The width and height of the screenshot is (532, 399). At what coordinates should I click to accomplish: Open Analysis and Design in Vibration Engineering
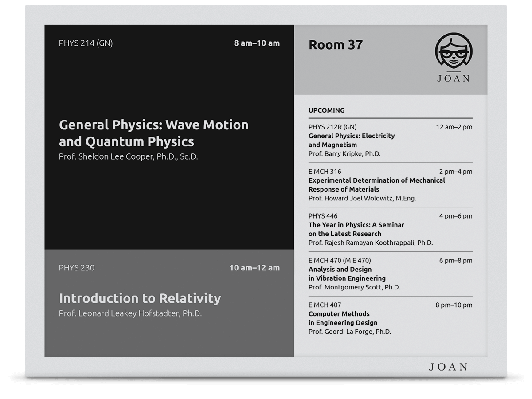(347, 274)
